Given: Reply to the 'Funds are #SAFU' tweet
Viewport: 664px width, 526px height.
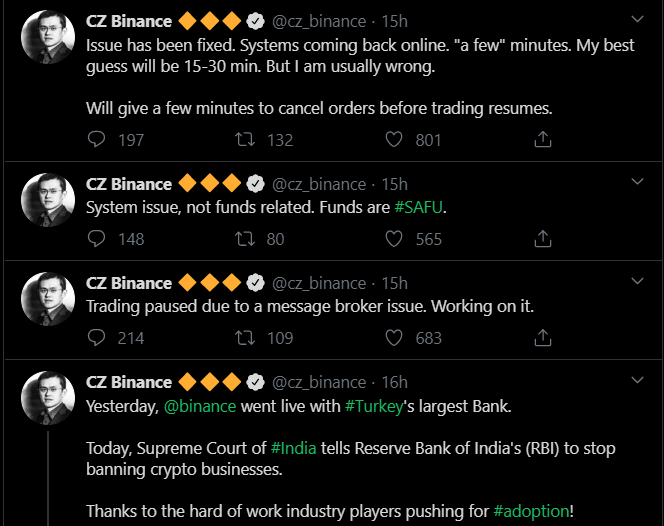Looking at the screenshot, I should 96,238.
